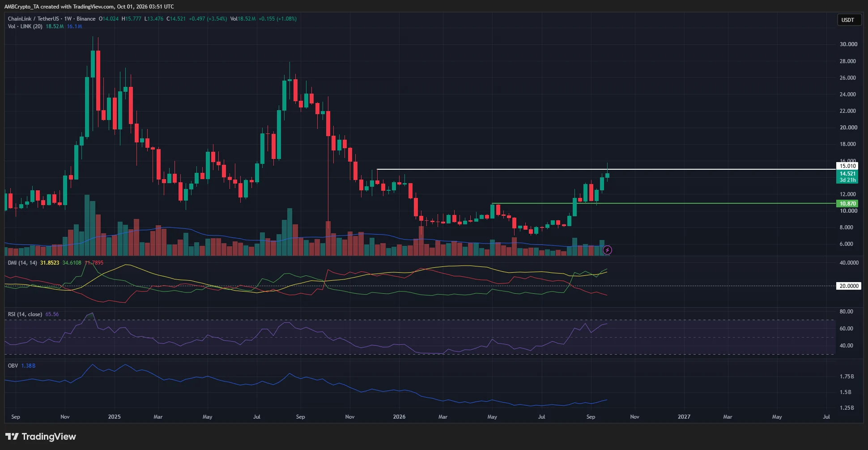The width and height of the screenshot is (868, 450).
Task: Select the ChainLink / TetherUS symbol title
Action: pos(33,19)
